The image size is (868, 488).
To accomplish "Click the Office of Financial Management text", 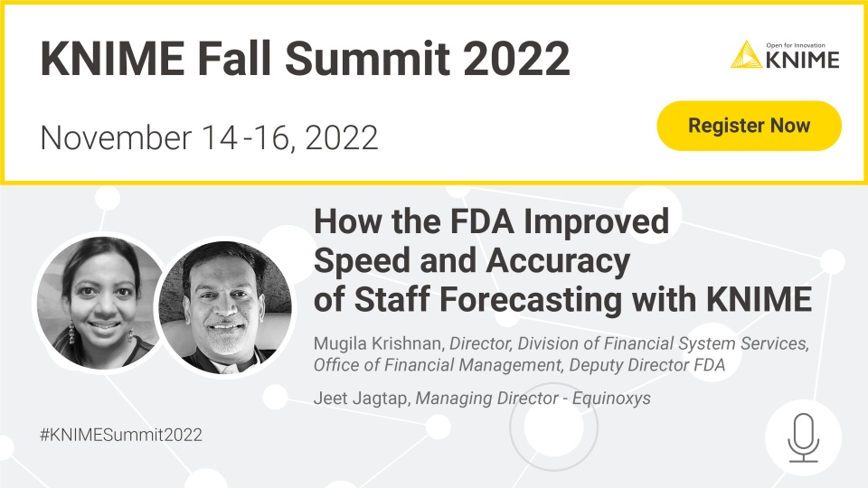I will click(439, 365).
